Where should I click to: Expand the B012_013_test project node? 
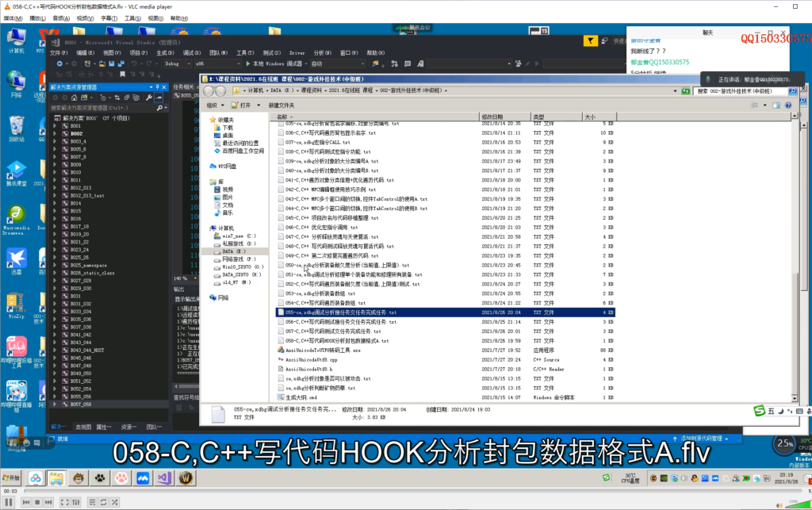[55, 196]
